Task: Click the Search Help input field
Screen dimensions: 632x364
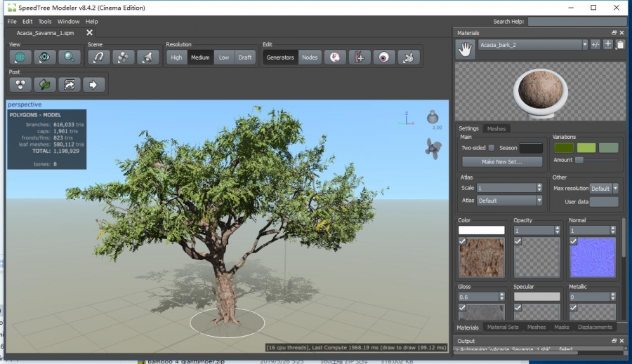Action: (576, 22)
